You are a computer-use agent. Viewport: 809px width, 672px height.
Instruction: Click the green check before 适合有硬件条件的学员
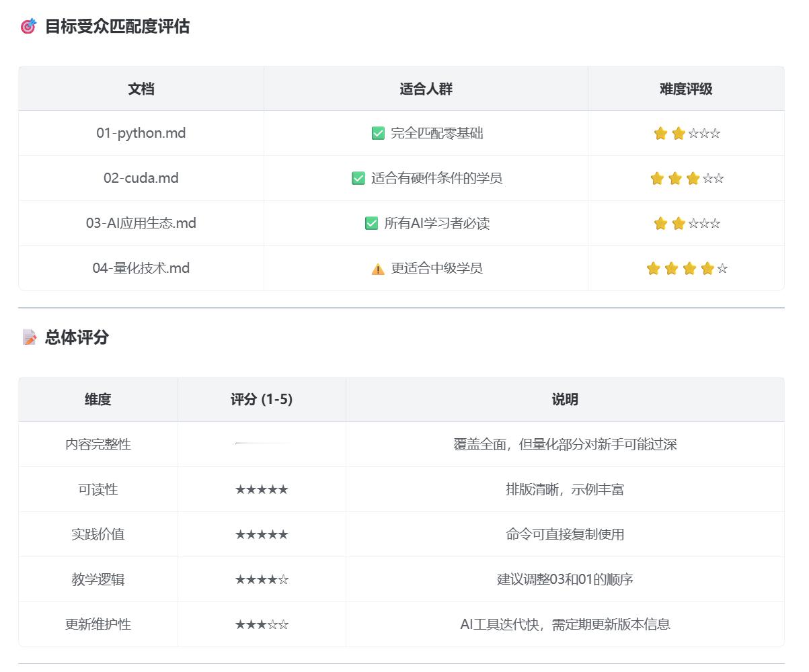click(x=358, y=178)
